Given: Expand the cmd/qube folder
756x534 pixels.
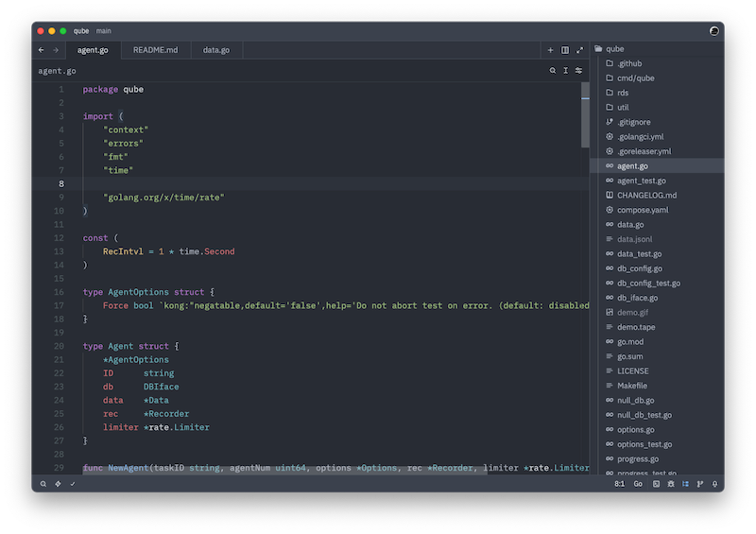Looking at the screenshot, I should click(657, 78).
